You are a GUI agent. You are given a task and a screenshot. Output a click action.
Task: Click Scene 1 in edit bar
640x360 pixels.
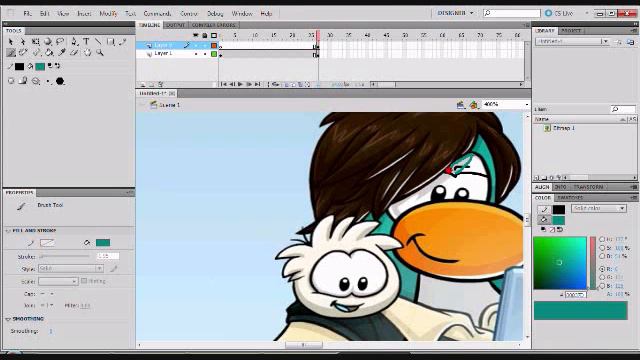coord(165,105)
